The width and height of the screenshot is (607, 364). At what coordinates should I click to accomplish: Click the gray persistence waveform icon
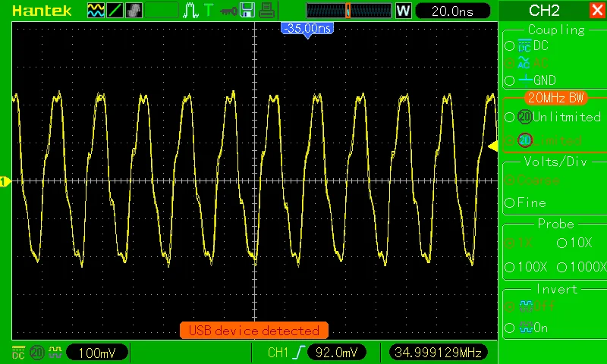click(x=134, y=11)
